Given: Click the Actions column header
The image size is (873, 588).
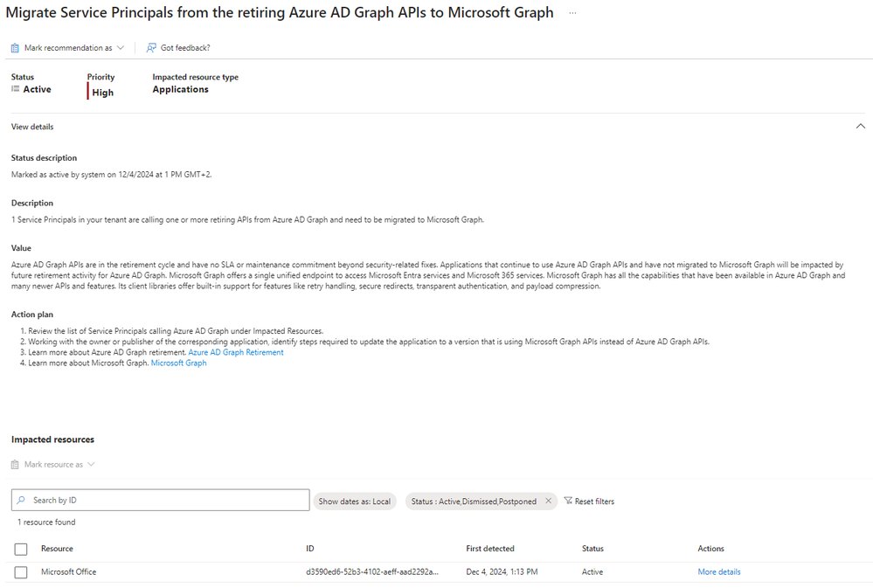Looking at the screenshot, I should coord(711,549).
